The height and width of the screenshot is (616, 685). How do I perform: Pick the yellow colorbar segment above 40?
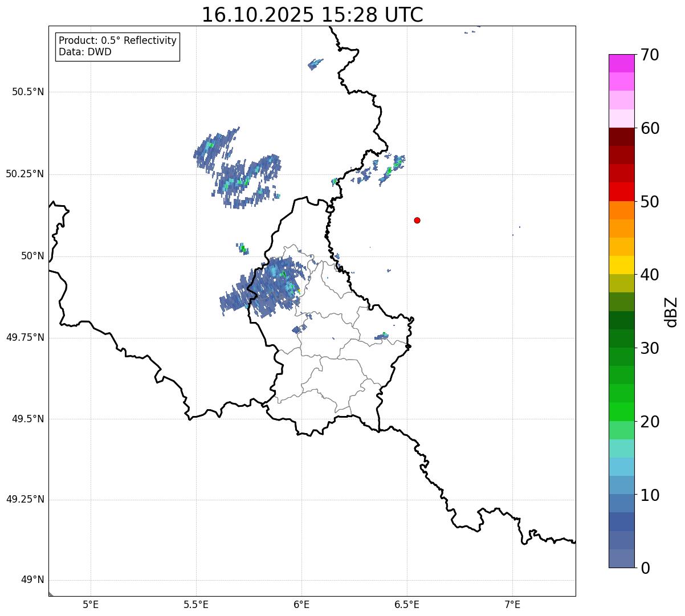(622, 265)
